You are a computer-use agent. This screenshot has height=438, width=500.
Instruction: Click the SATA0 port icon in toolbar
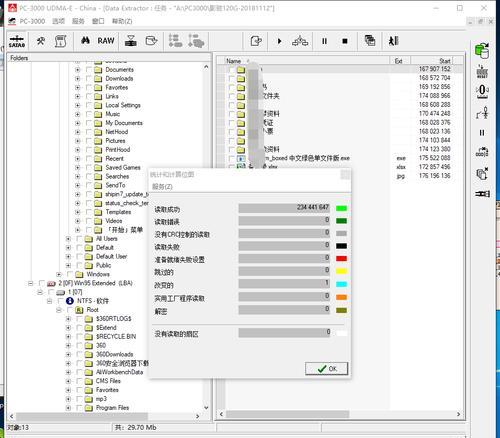click(17, 41)
